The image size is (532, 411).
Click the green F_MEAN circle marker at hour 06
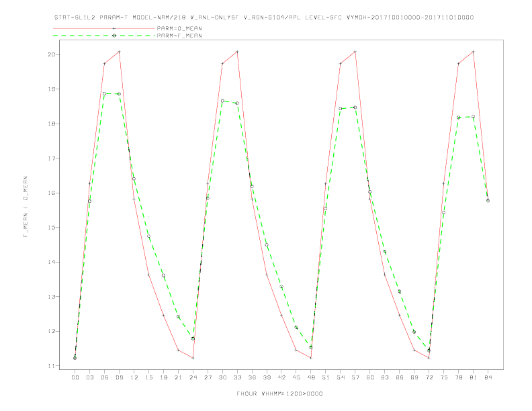click(x=105, y=93)
